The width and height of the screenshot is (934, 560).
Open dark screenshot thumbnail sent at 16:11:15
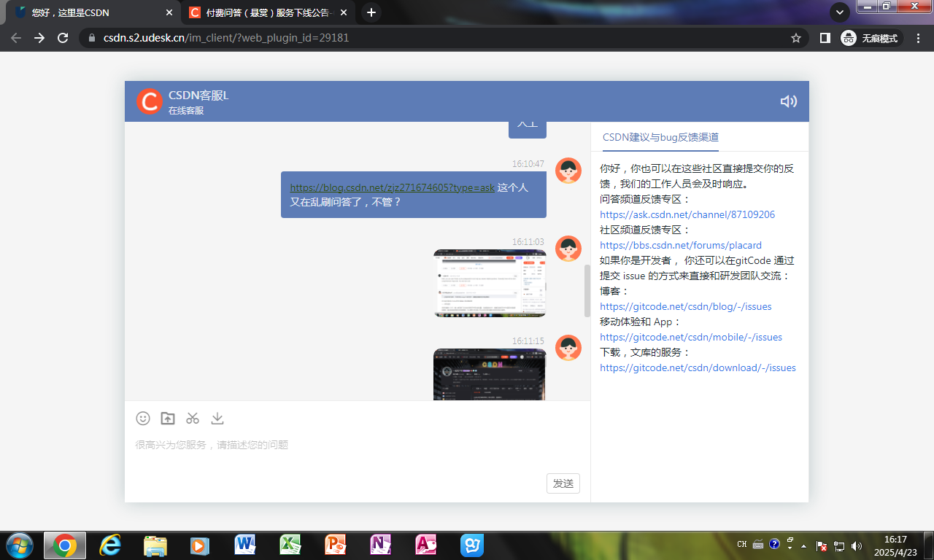pyautogui.click(x=490, y=374)
